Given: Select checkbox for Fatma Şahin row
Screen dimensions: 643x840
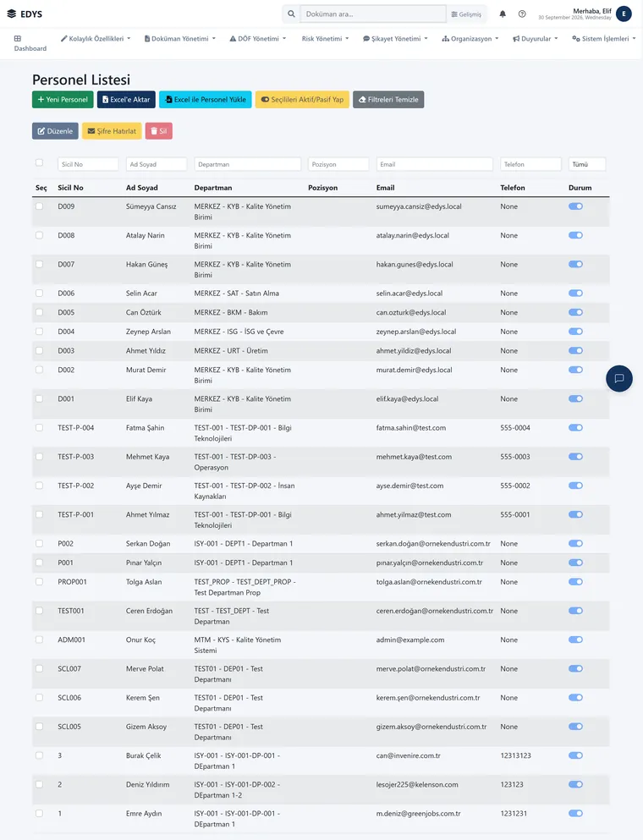Looking at the screenshot, I should (39, 427).
